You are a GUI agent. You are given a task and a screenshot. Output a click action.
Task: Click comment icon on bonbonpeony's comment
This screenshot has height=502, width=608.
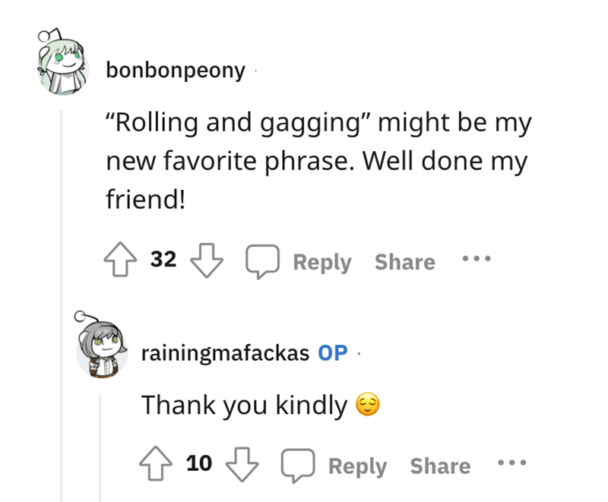click(x=261, y=262)
